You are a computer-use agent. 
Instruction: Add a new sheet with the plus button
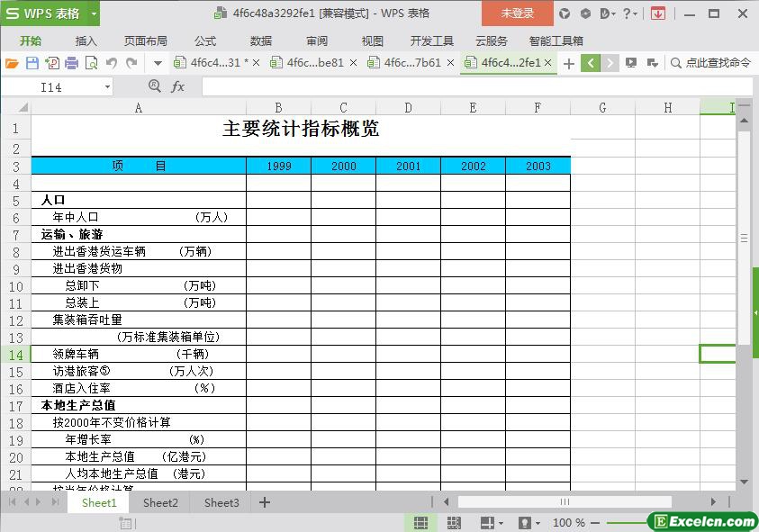265,502
